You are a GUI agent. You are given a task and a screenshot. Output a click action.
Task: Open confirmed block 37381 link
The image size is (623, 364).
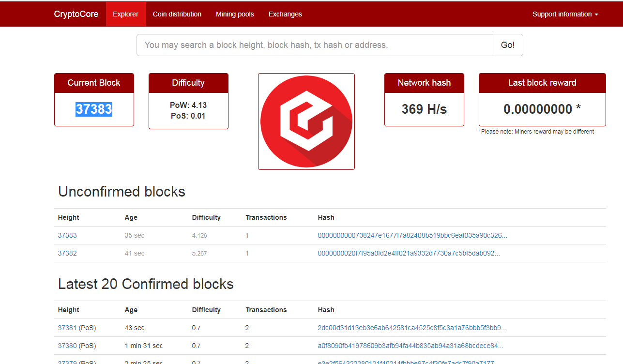click(x=67, y=328)
